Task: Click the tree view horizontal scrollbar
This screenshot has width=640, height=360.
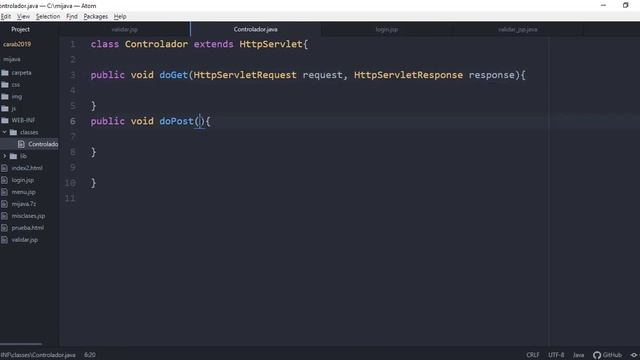Action: click(x=21, y=344)
